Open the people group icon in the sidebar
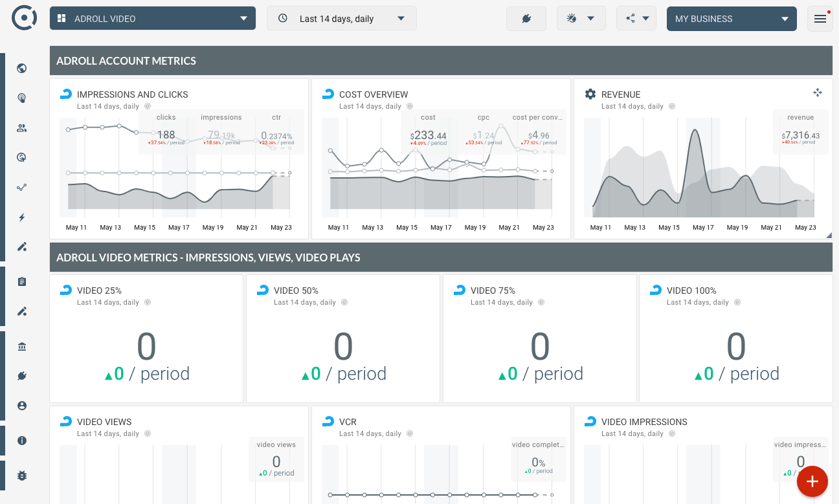The image size is (839, 504). [22, 128]
